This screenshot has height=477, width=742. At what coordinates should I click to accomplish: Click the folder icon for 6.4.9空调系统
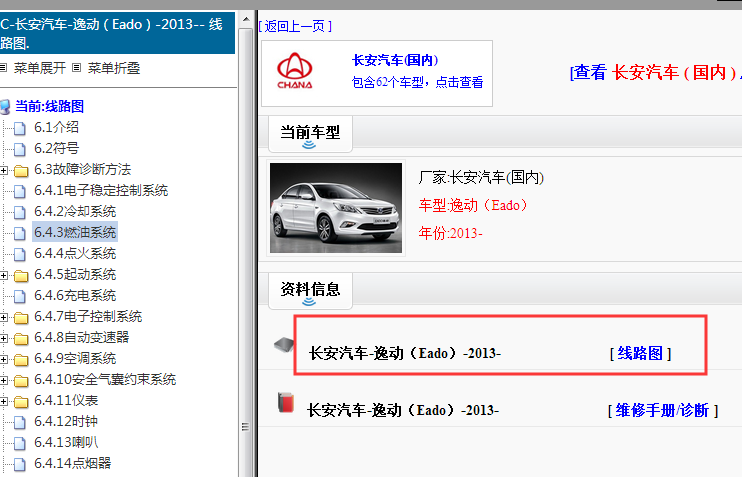(x=21, y=360)
